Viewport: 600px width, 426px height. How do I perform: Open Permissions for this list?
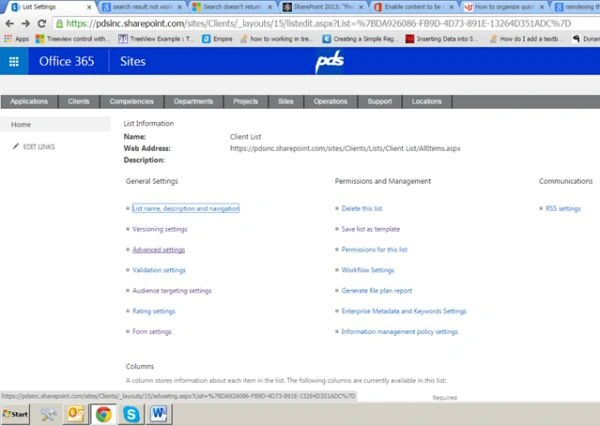375,250
